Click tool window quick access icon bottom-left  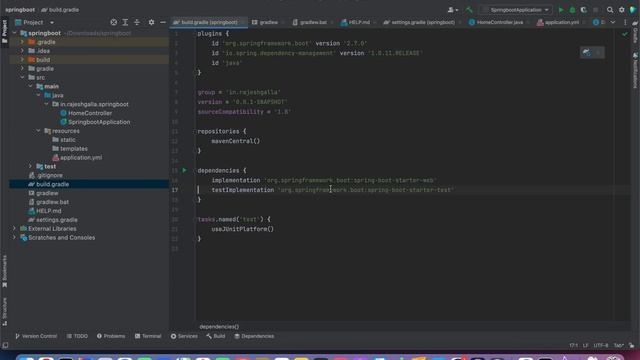tap(5, 345)
